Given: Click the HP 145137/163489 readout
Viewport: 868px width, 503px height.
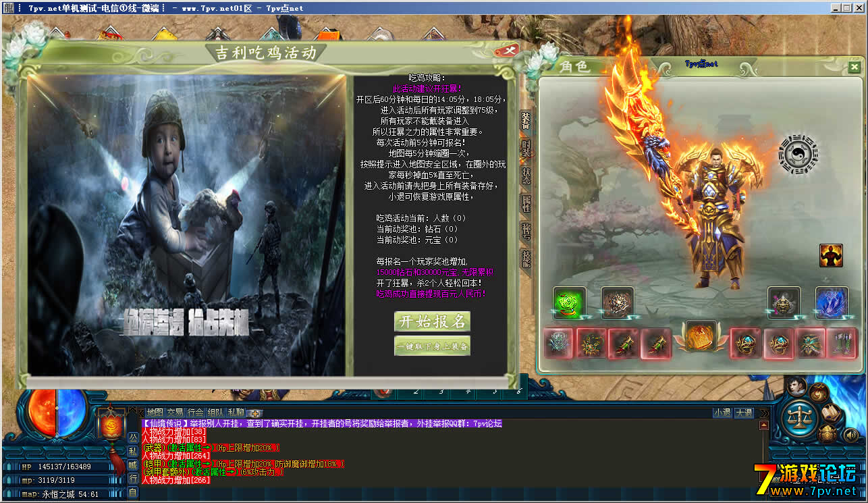Looking at the screenshot, I should click(55, 467).
